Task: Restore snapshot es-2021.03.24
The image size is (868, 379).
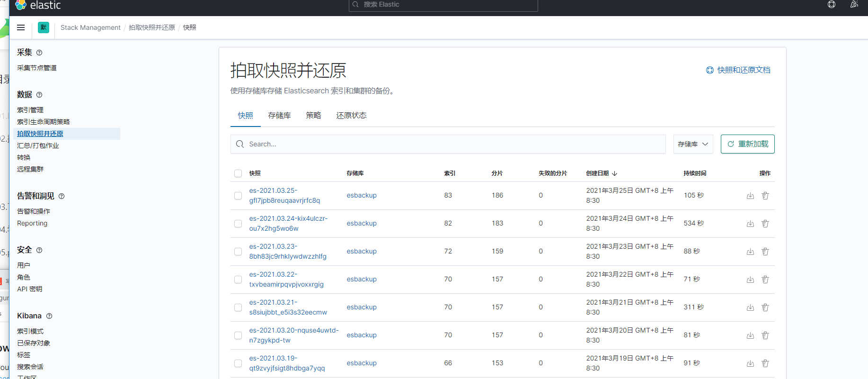Action: (750, 224)
